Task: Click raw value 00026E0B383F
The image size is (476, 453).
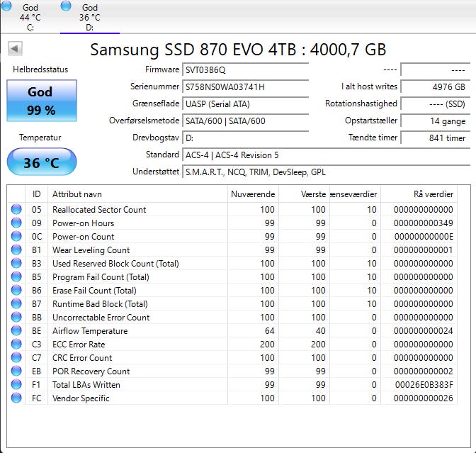Action: click(x=424, y=385)
